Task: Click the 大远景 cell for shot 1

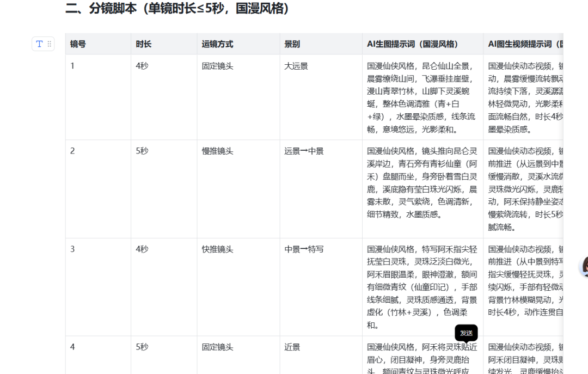Action: pos(296,65)
